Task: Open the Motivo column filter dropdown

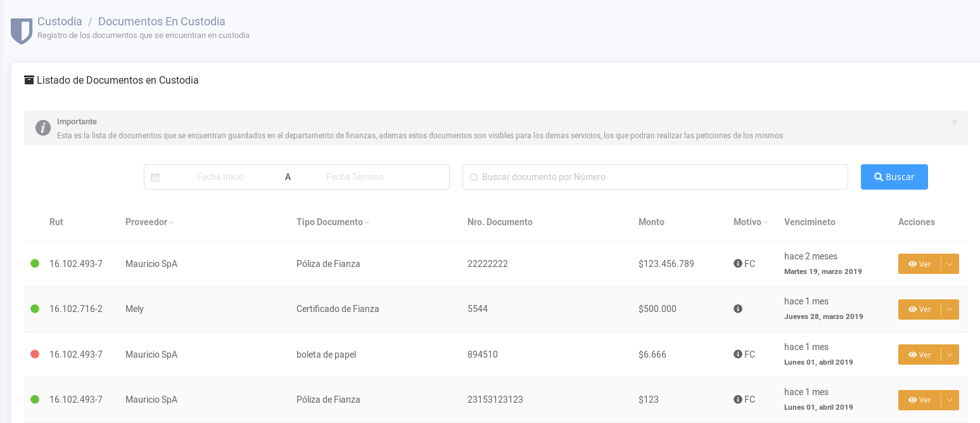Action: (765, 223)
